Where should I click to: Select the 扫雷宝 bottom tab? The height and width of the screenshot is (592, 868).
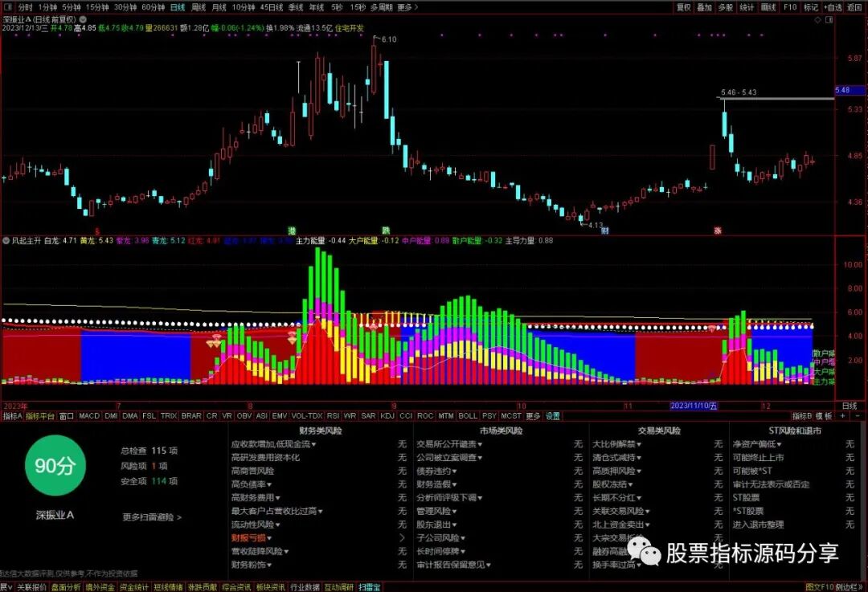pos(369,587)
